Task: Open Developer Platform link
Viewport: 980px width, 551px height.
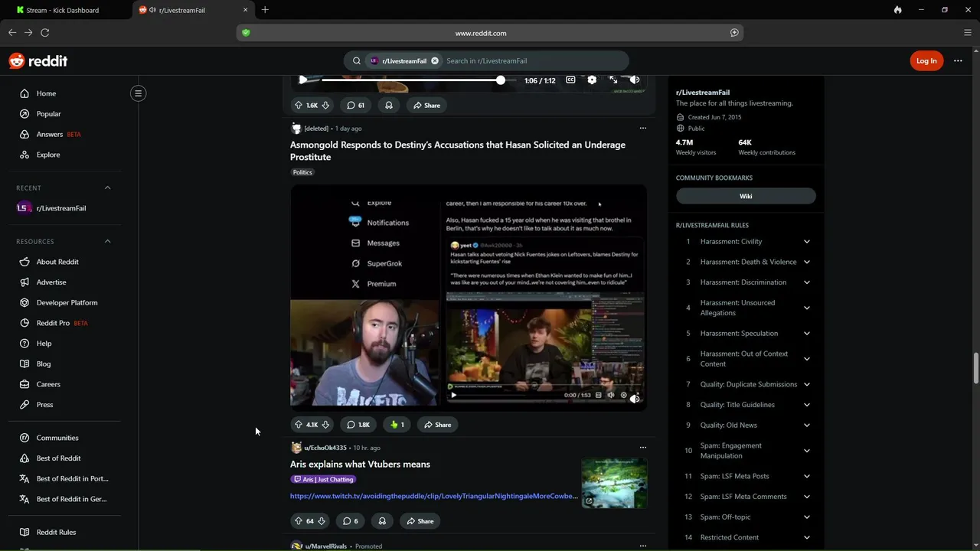Action: tap(65, 302)
